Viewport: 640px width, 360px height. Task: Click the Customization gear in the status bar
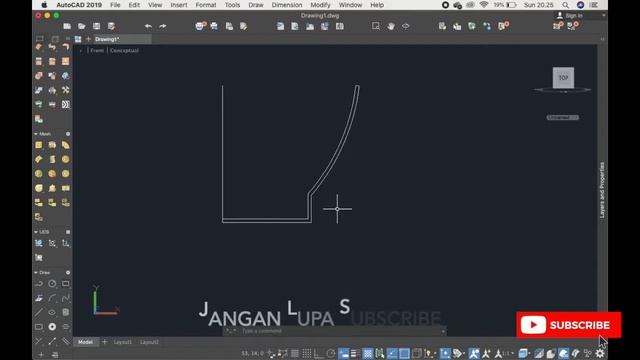tap(600, 353)
